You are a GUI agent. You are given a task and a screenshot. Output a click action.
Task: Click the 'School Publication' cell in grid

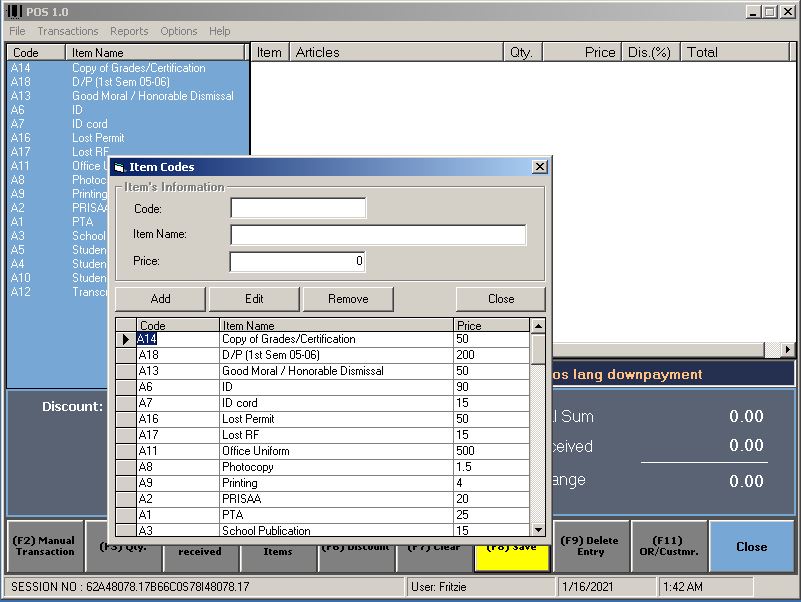pos(336,530)
